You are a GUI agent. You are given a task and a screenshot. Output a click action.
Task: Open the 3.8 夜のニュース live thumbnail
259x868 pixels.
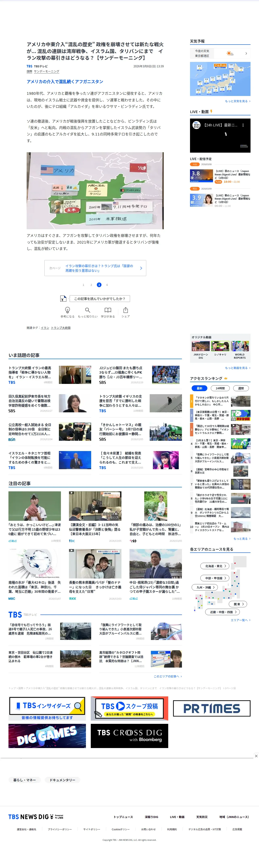[x=201, y=176]
